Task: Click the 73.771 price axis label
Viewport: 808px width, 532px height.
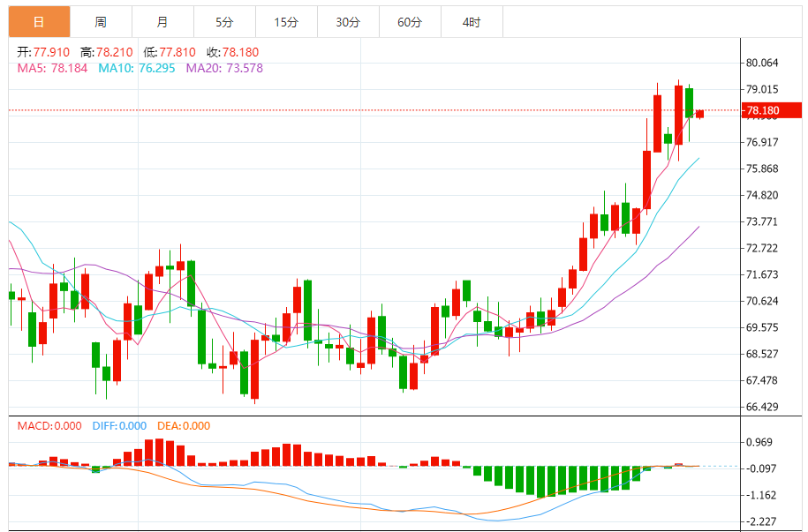Action: [x=762, y=222]
